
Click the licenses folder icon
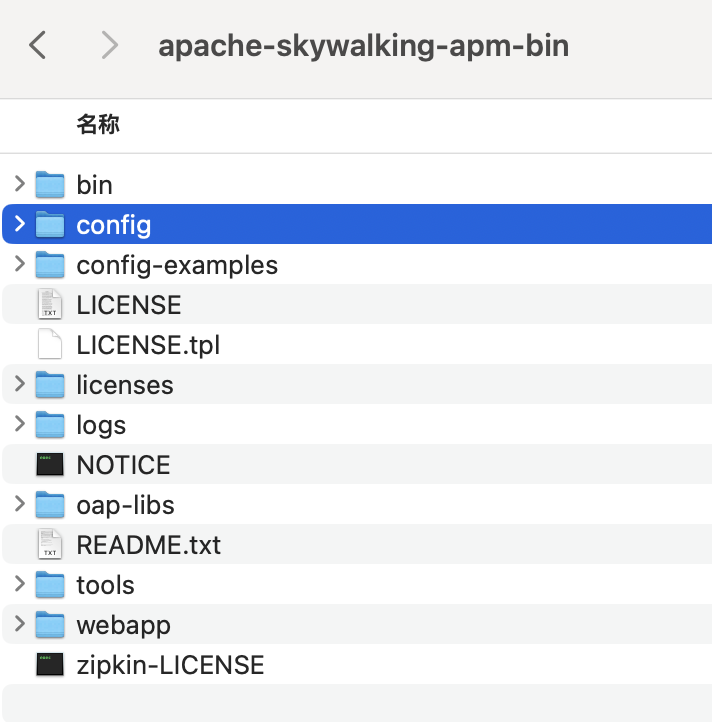pos(50,384)
